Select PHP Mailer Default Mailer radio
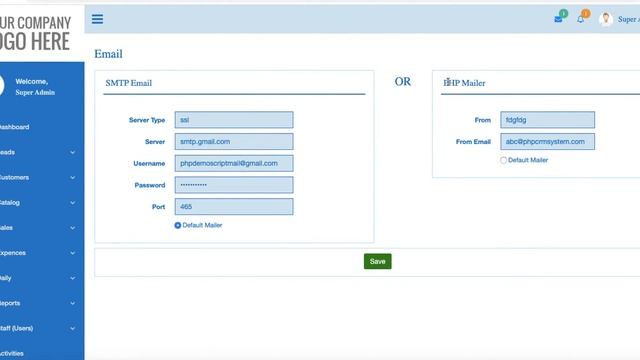This screenshot has height=360, width=640. click(503, 160)
